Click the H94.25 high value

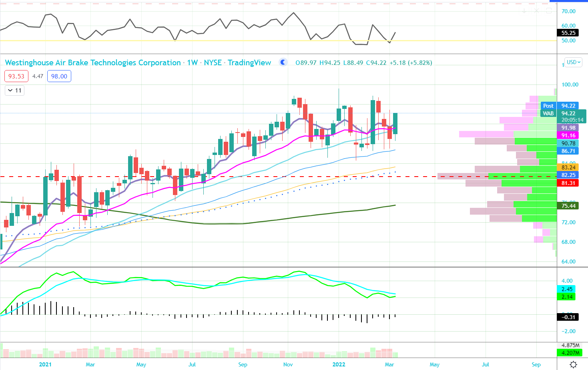329,63
